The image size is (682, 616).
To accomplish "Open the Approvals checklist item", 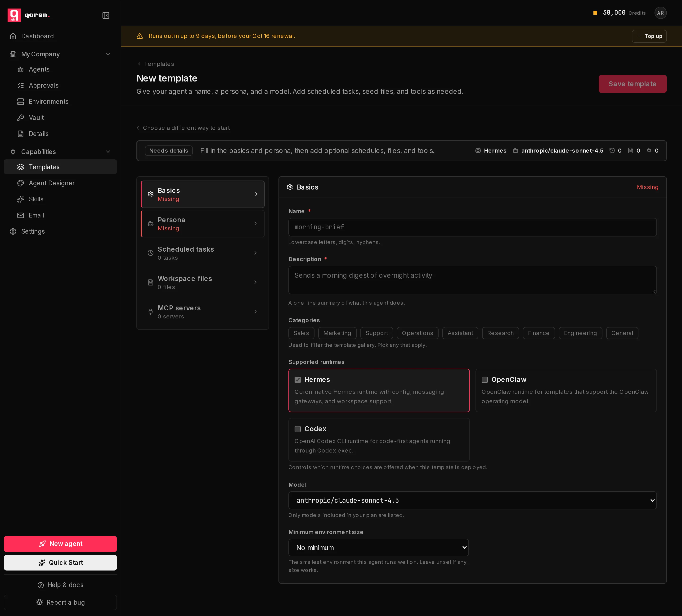I will click(x=60, y=86).
